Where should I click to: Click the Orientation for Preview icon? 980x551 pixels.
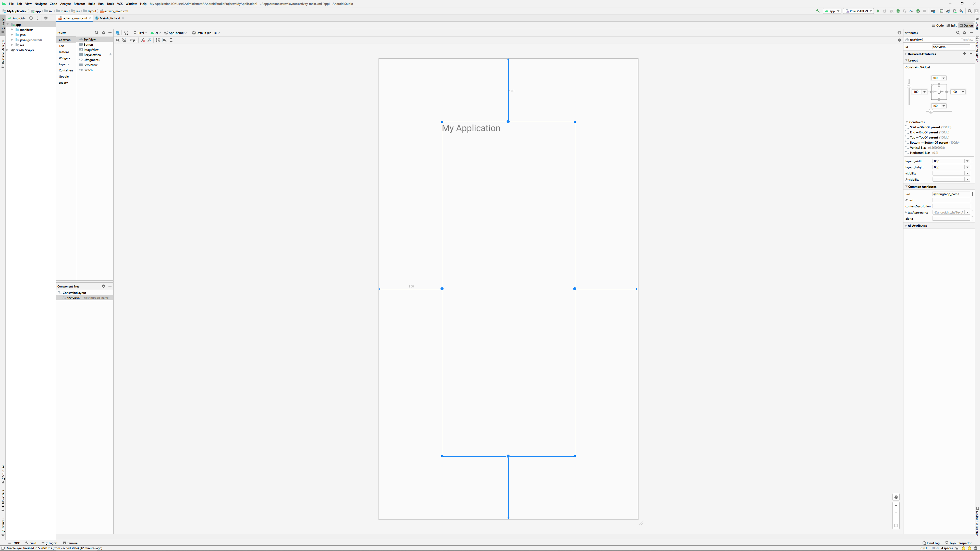click(126, 33)
